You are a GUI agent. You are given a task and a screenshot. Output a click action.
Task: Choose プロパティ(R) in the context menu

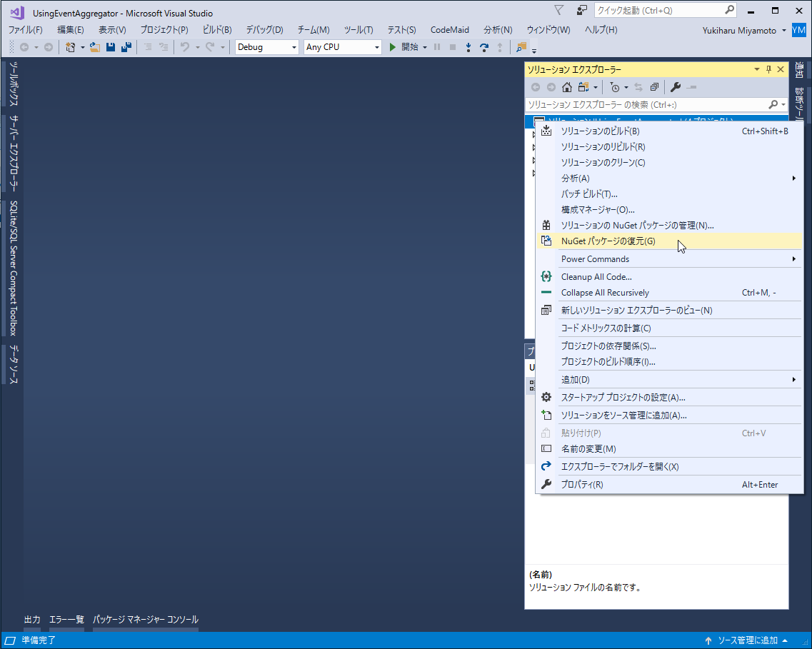[669, 485]
